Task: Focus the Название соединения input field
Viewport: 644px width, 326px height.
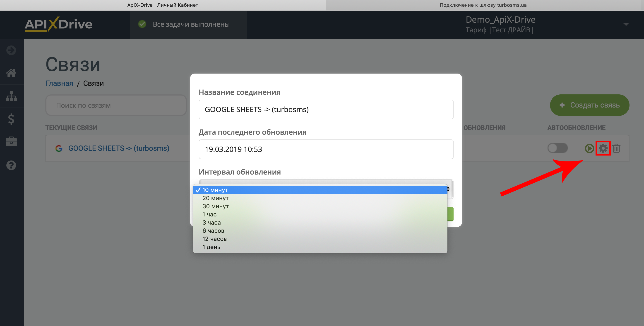Action: point(326,110)
